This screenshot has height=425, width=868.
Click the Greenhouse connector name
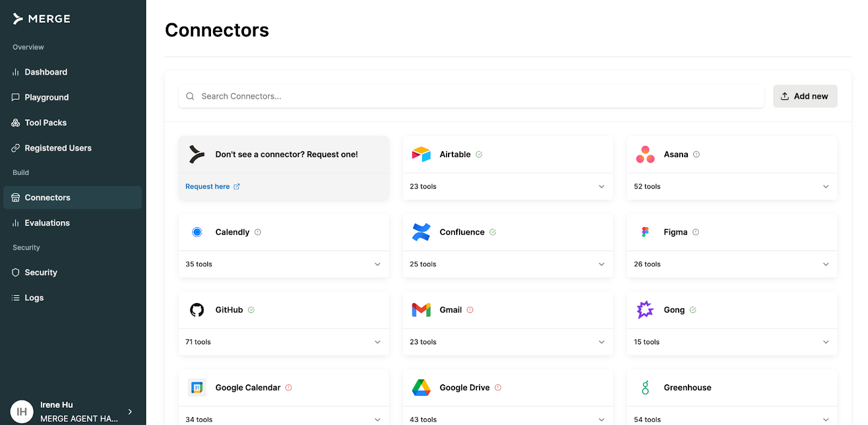687,388
